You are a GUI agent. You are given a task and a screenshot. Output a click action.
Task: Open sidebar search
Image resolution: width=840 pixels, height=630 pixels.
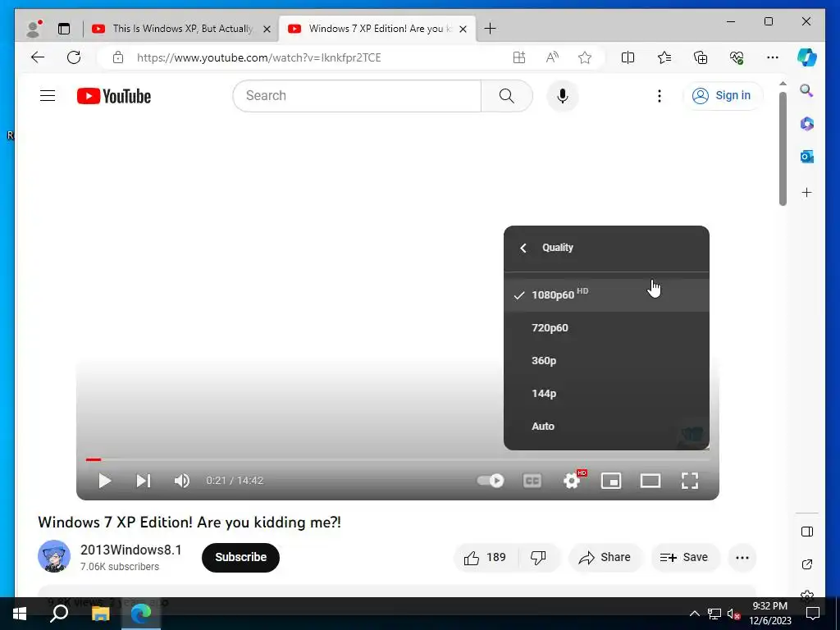pyautogui.click(x=807, y=90)
